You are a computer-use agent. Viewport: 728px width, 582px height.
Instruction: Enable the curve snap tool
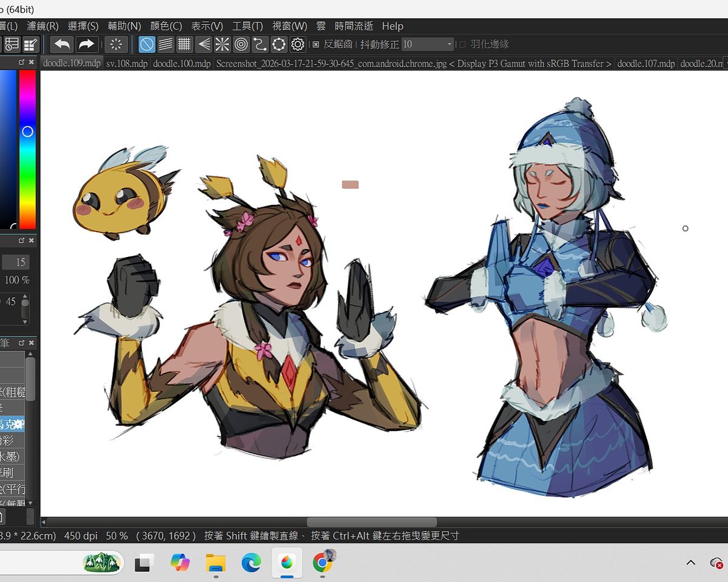pos(260,44)
